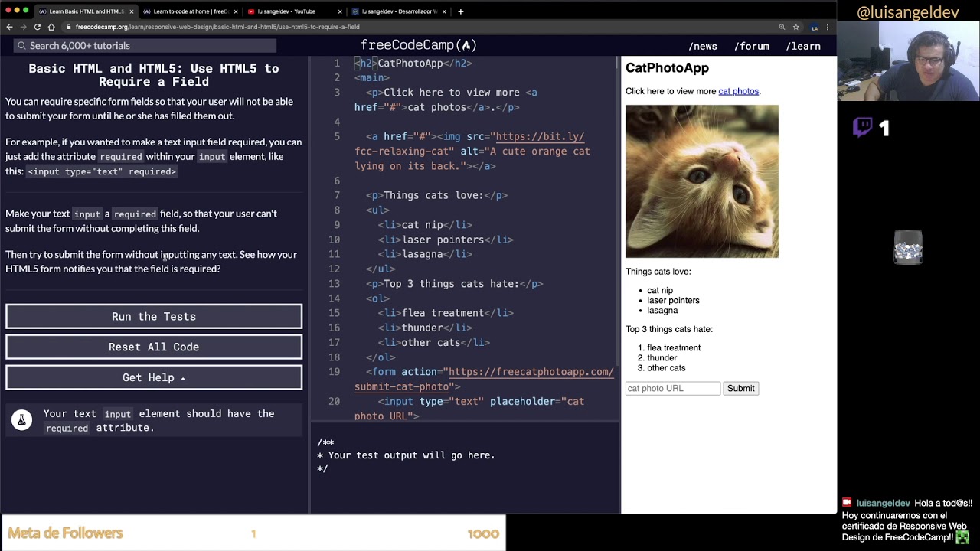
Task: Click the Submit button in preview
Action: click(x=740, y=388)
